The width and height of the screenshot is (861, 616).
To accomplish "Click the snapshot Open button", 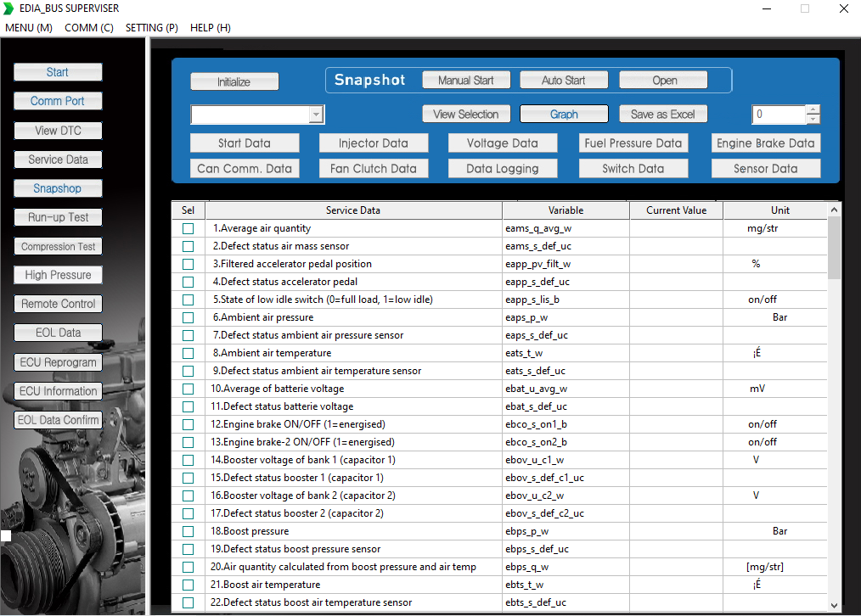I will coord(663,80).
